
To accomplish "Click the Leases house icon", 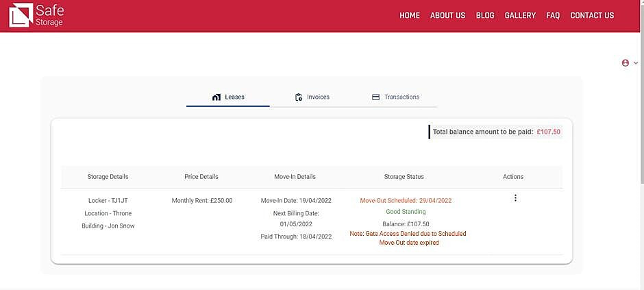I will pyautogui.click(x=216, y=97).
